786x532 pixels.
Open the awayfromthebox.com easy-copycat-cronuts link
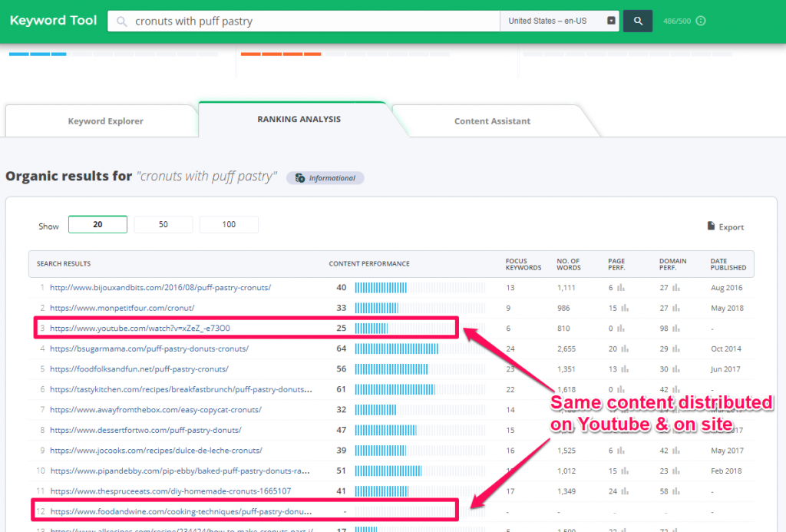pyautogui.click(x=156, y=410)
